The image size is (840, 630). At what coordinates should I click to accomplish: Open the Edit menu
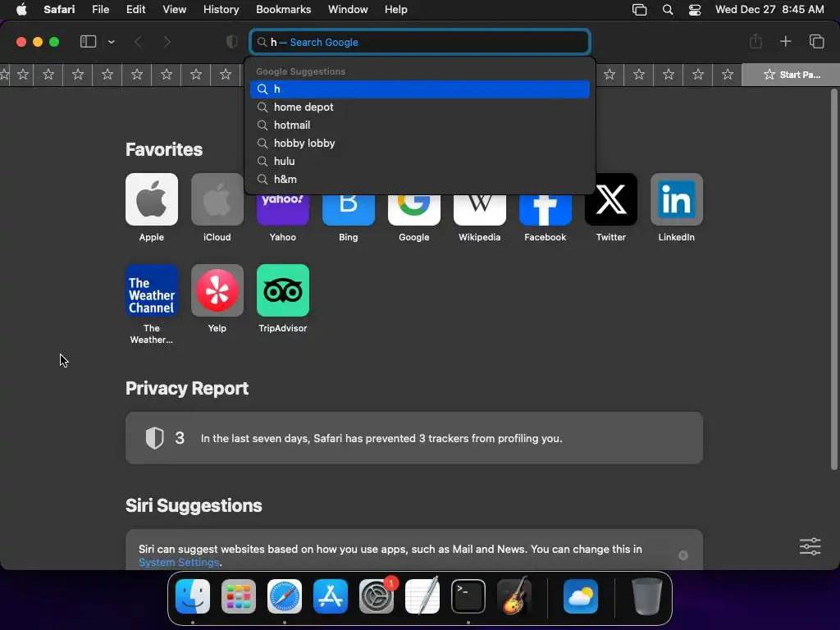135,10
